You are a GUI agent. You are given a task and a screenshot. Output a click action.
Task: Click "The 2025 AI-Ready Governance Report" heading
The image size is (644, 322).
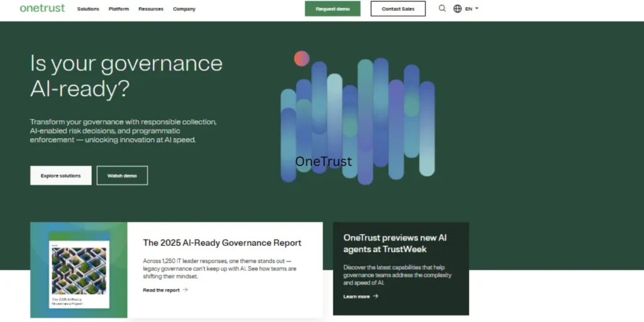point(222,243)
